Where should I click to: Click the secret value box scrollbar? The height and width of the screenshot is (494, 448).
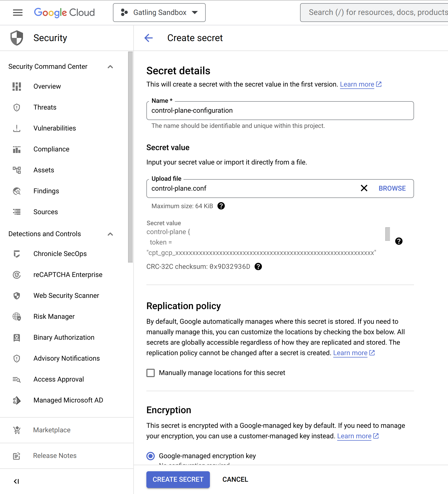[x=388, y=234]
